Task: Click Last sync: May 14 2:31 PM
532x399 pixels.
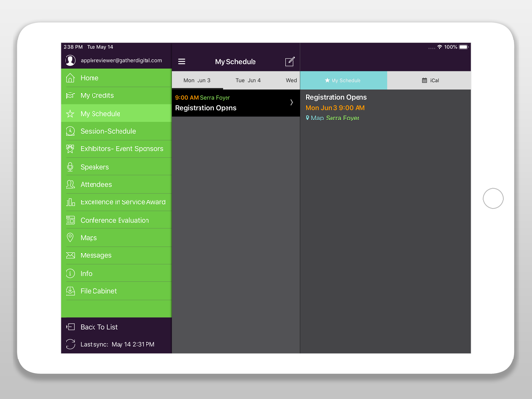Action: [116, 344]
